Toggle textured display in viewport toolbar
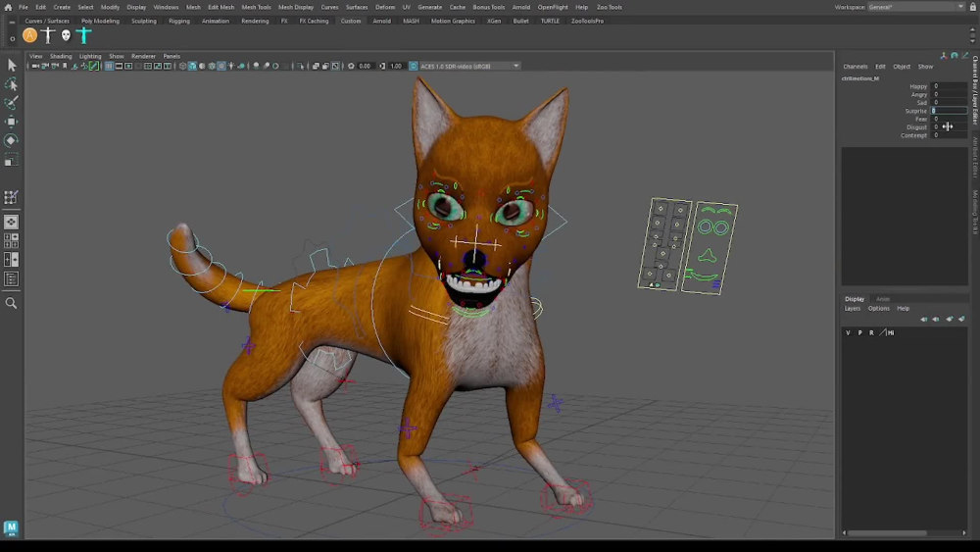Screen dimensions: 980x552 221,66
